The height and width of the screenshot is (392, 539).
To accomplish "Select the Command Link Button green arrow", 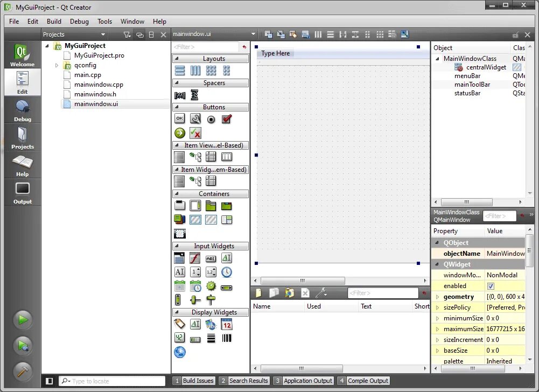I will pyautogui.click(x=180, y=133).
